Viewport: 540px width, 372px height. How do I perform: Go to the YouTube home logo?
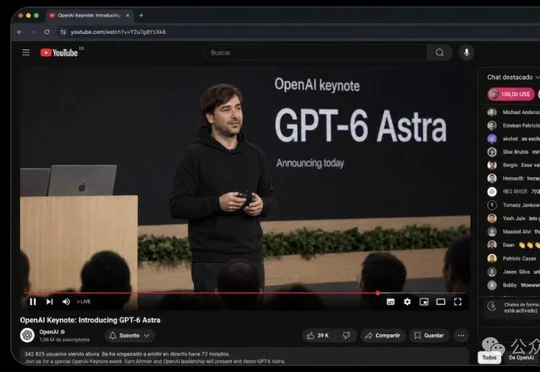[59, 52]
